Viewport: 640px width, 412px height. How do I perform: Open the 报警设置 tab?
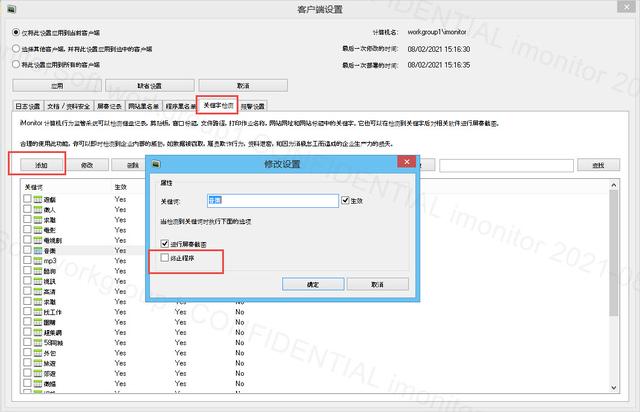(253, 106)
